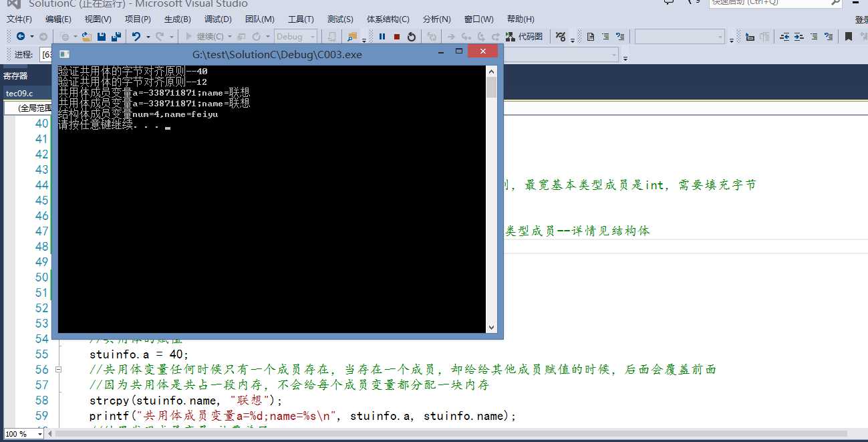
Task: Pause debugging with the Break All icon
Action: coord(382,37)
